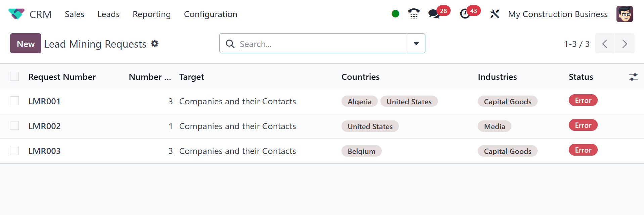Click the green online status indicator
Image resolution: width=644 pixels, height=215 pixels.
coord(395,14)
